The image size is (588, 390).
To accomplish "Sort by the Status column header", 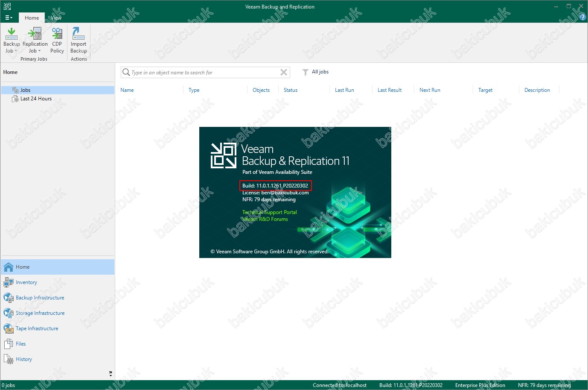I will coord(291,90).
